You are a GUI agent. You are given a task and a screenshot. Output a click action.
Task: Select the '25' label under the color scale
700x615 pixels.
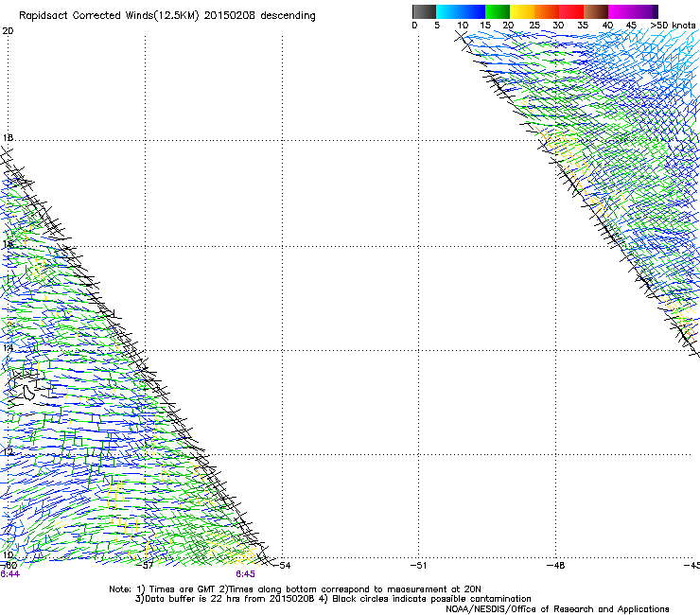point(534,26)
